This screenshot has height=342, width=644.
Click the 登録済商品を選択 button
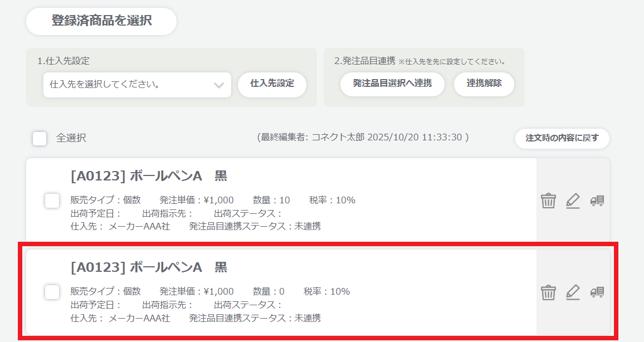[101, 21]
